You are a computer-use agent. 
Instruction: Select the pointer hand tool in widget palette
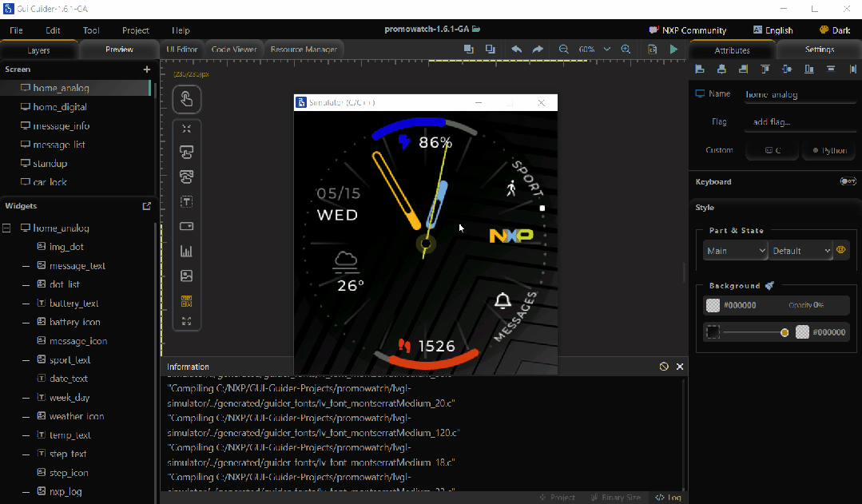186,100
